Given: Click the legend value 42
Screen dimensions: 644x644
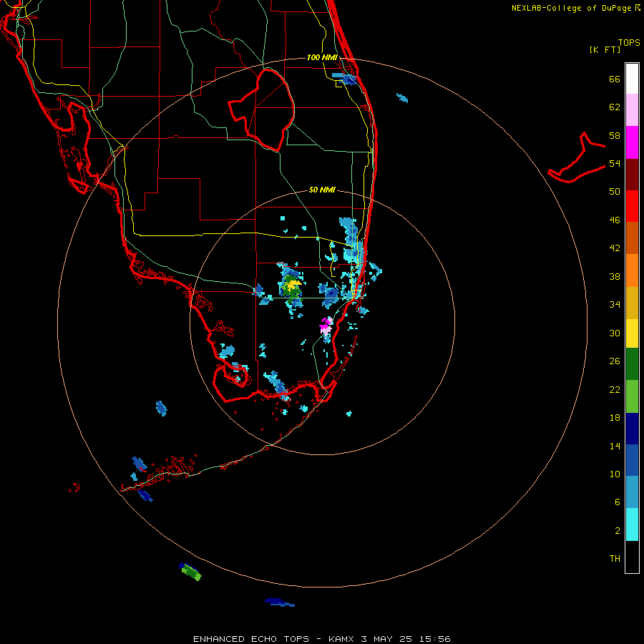Looking at the screenshot, I should [615, 248].
